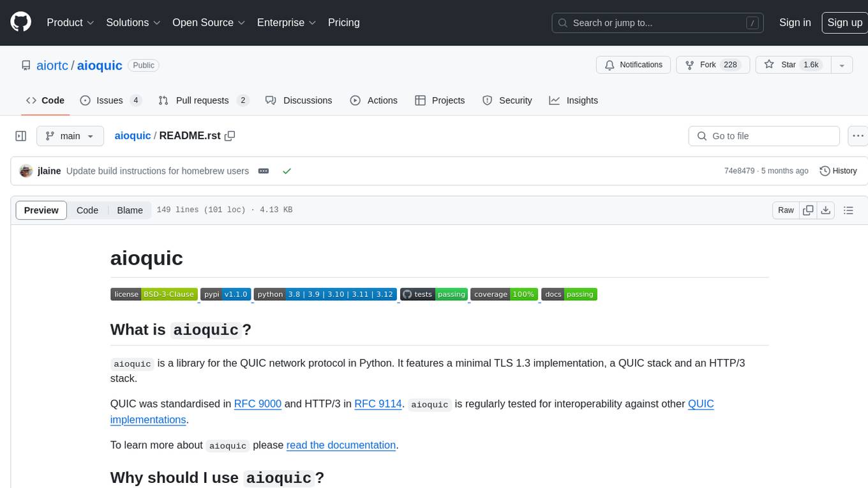The width and height of the screenshot is (868, 488).
Task: Open the aioquic repository name link
Action: 100,65
